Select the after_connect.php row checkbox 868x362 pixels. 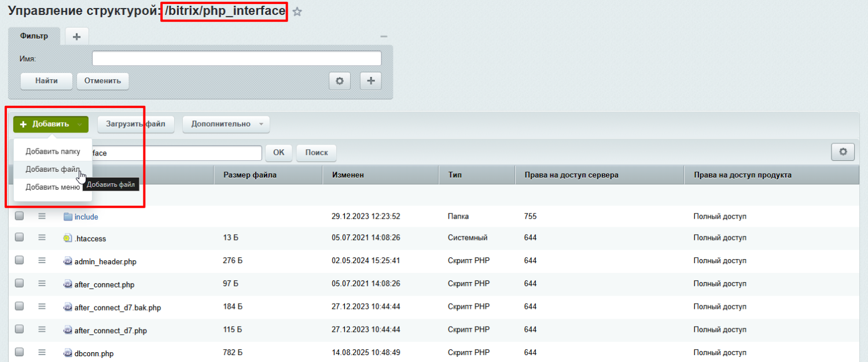point(19,283)
